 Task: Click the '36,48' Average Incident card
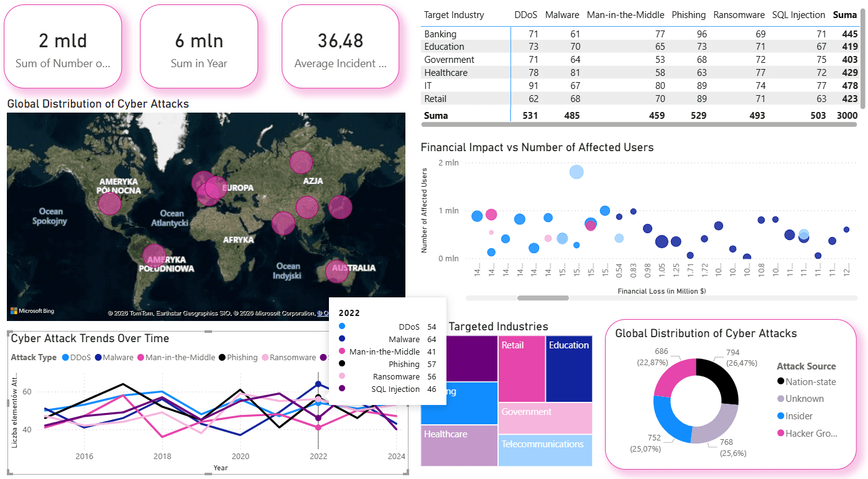340,46
